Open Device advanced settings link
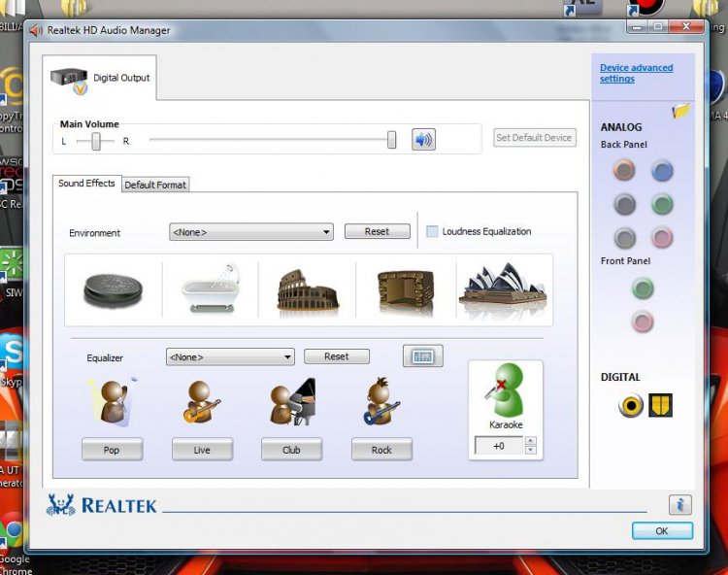This screenshot has width=728, height=575. tap(636, 73)
